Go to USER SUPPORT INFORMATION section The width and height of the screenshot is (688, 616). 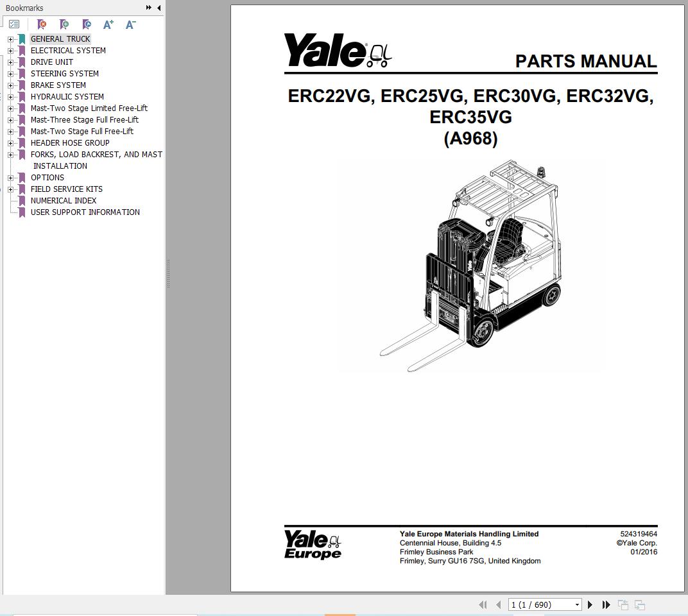click(85, 212)
